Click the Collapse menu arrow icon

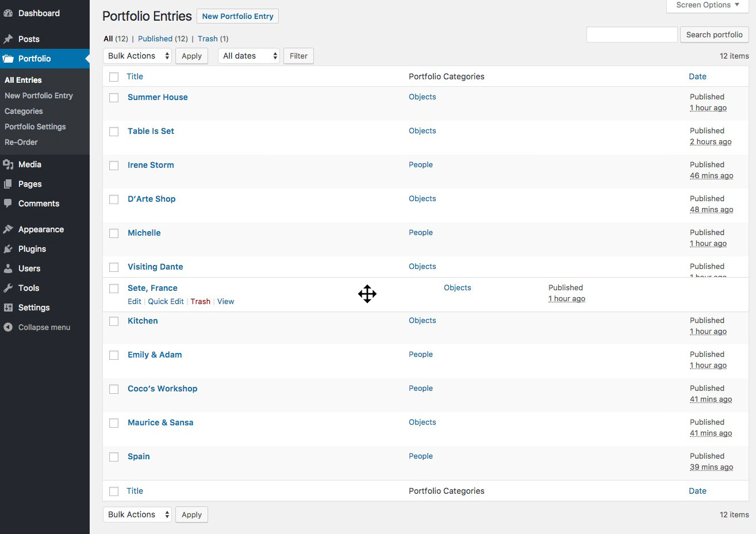tap(8, 327)
